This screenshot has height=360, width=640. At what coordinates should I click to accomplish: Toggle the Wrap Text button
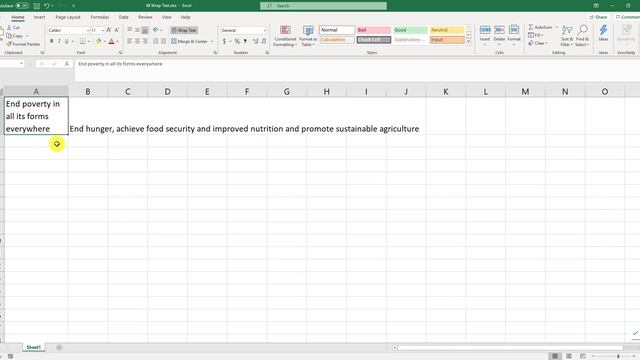click(184, 30)
